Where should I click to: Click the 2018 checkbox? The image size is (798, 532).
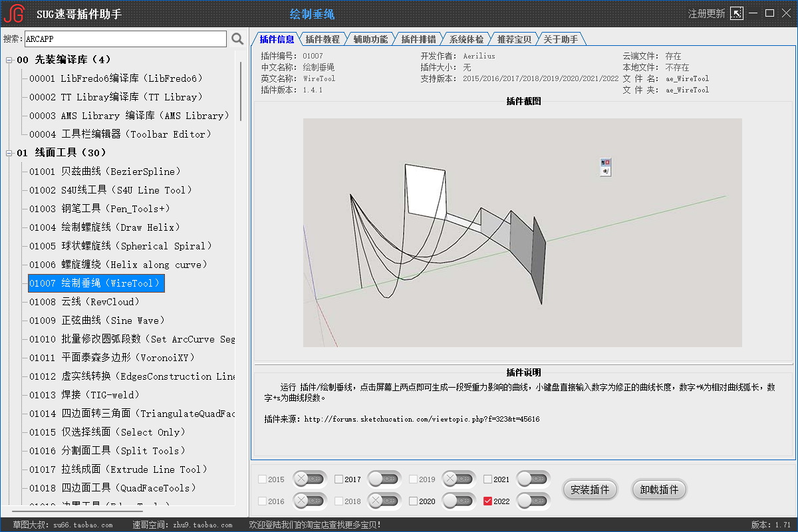coord(339,501)
